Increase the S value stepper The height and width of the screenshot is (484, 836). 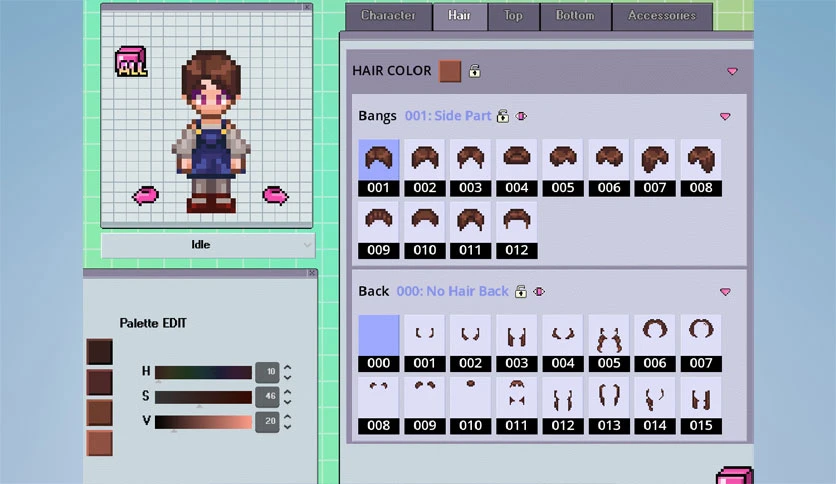click(x=287, y=392)
